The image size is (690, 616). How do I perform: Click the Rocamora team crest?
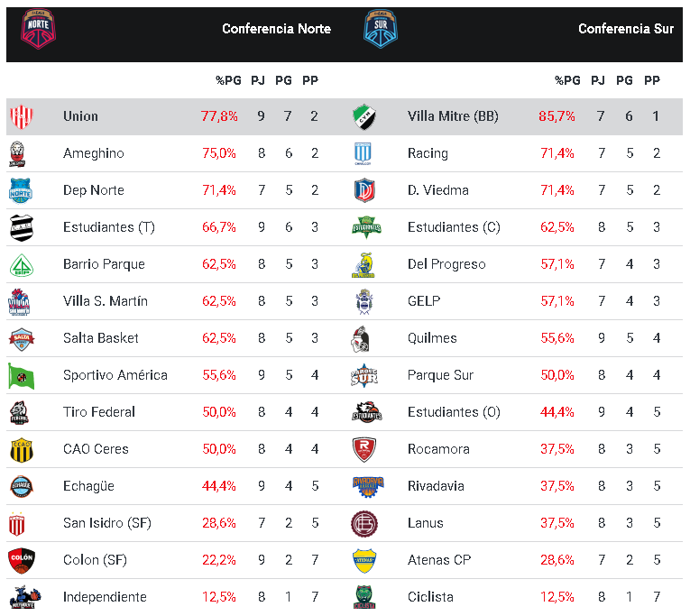coord(364,449)
